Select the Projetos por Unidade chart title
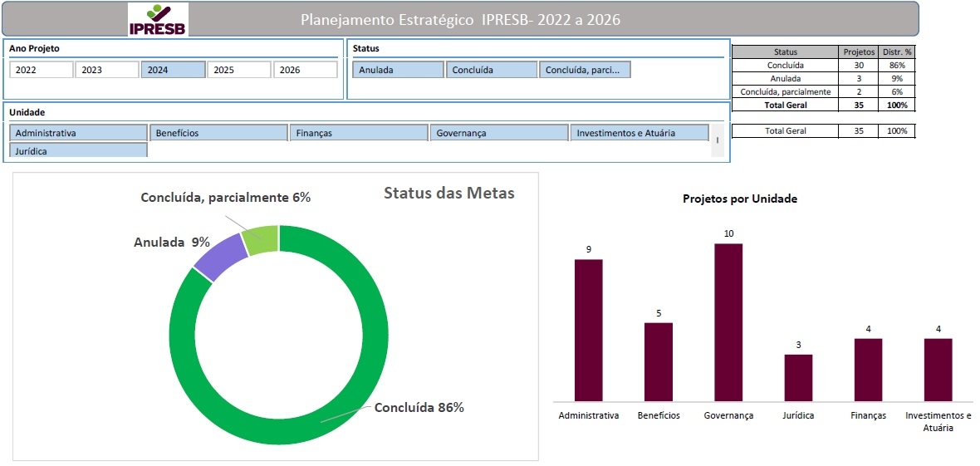 pyautogui.click(x=739, y=199)
